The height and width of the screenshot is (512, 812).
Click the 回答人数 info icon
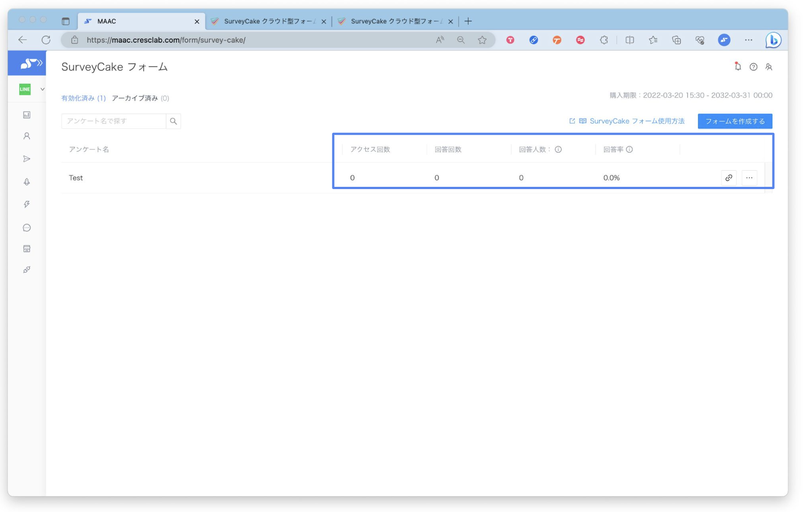[558, 150]
